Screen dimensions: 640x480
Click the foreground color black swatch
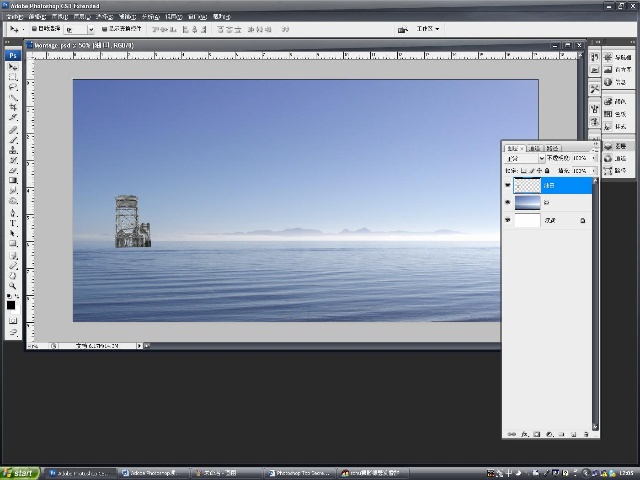tap(11, 305)
